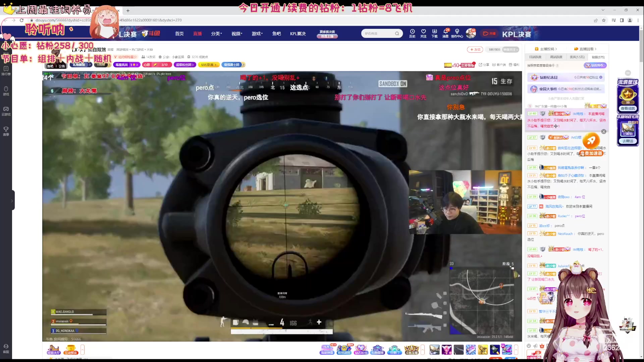Open the 礼物展馆 icon in bottom bar
The image size is (644, 362).
click(377, 350)
